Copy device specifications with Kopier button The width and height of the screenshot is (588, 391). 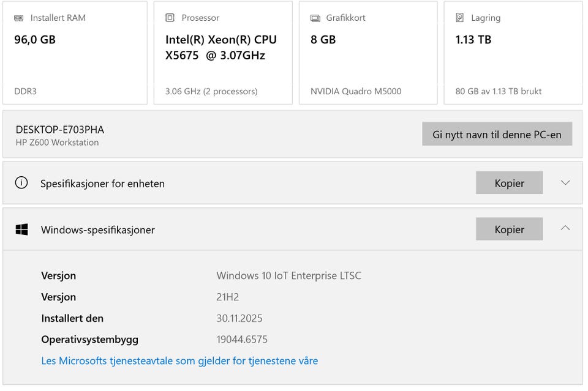tap(509, 183)
